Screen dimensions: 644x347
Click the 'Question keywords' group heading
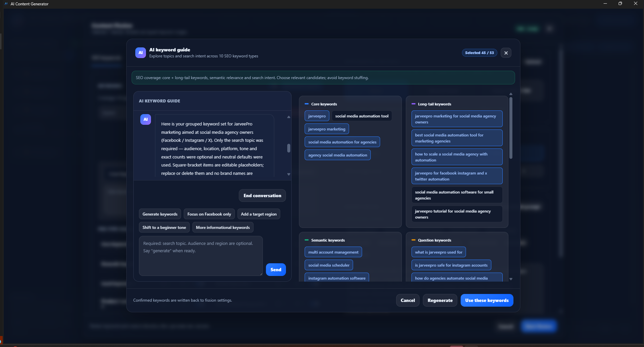[435, 240]
